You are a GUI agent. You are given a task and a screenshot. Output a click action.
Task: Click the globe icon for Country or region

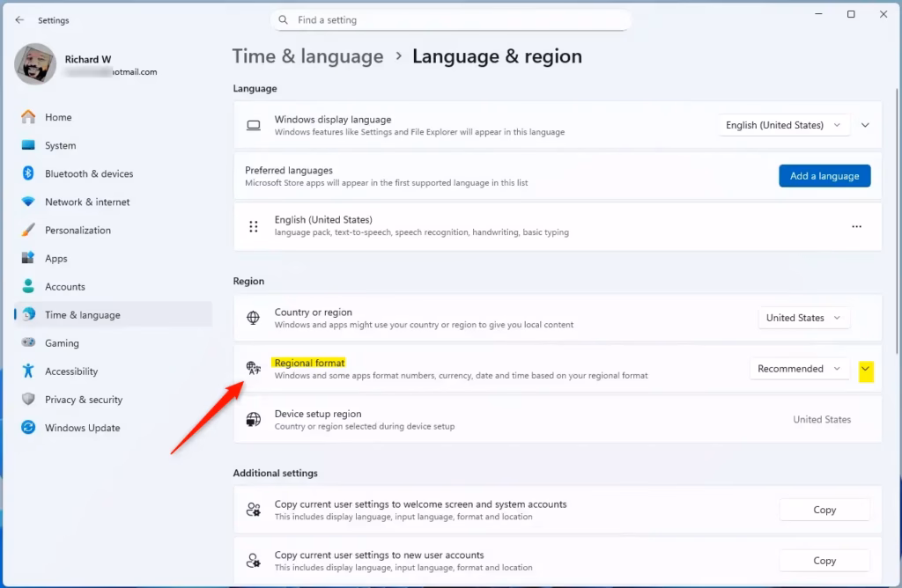(253, 317)
